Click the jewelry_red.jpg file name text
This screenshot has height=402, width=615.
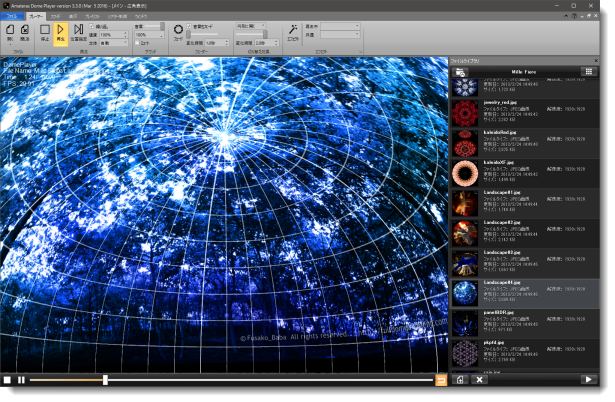click(500, 102)
